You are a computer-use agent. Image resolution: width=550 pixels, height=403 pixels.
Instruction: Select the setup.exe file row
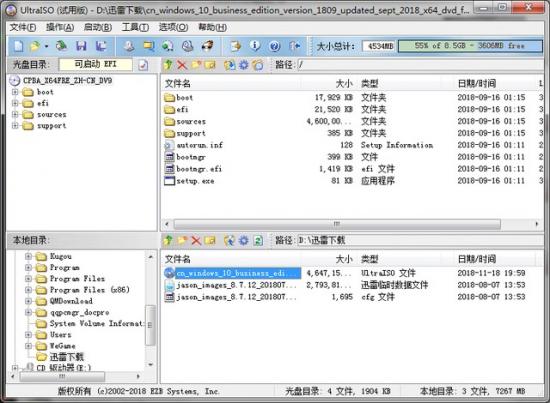353,181
